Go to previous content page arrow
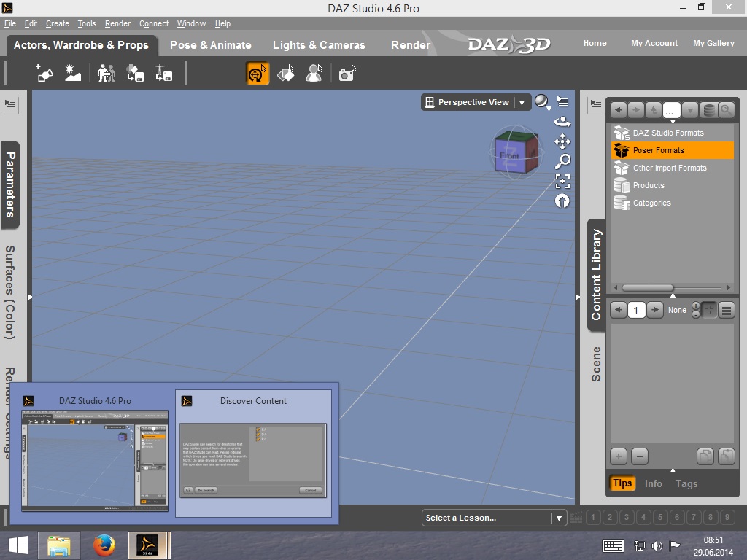Viewport: 747px width, 560px height. coord(619,310)
